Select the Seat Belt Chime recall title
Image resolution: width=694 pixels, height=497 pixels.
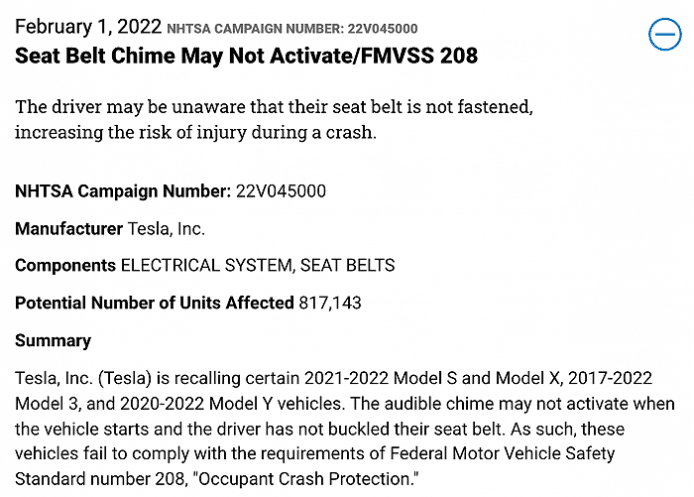pos(246,55)
